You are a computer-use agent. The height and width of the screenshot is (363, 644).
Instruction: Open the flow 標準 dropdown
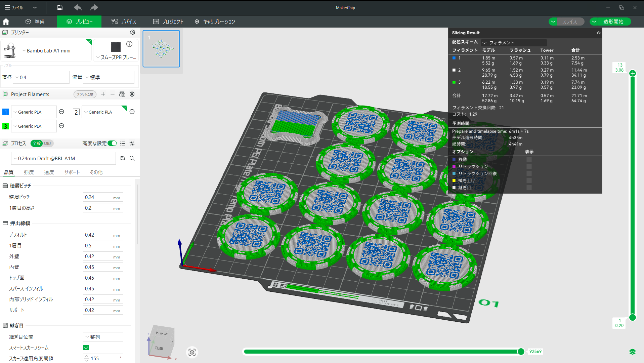coord(109,77)
